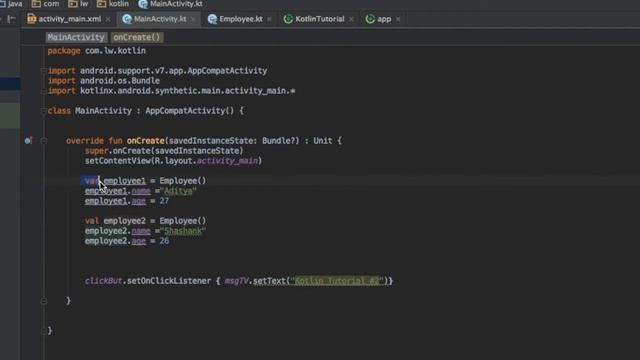Click the override gutter icon beside onCreate
The height and width of the screenshot is (360, 640).
[28, 141]
